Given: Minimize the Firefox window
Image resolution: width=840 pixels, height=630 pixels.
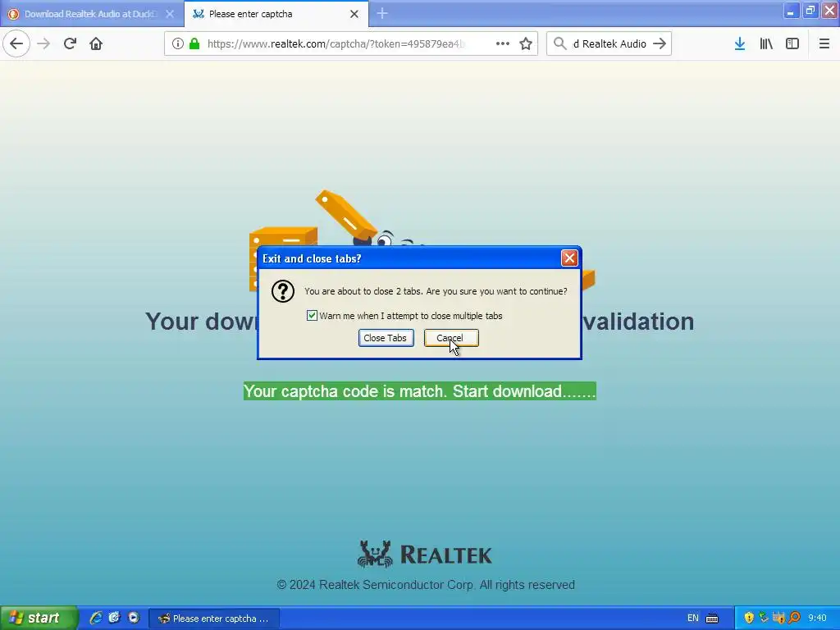Looking at the screenshot, I should pos(791,11).
